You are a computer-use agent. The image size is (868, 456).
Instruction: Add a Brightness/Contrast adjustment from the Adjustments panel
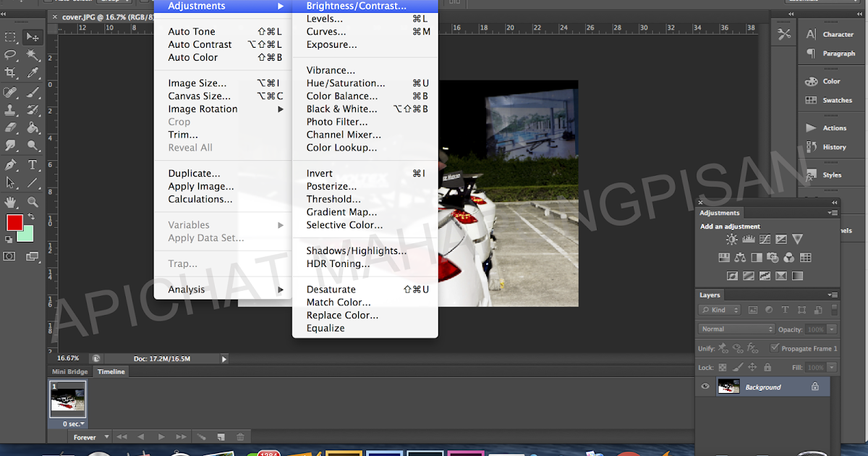(731, 239)
